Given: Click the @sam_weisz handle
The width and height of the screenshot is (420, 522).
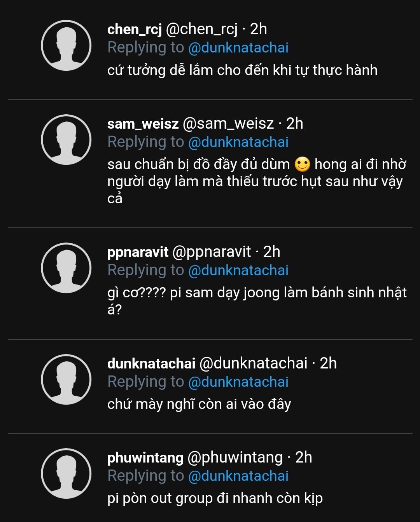Looking at the screenshot, I should (x=228, y=124).
